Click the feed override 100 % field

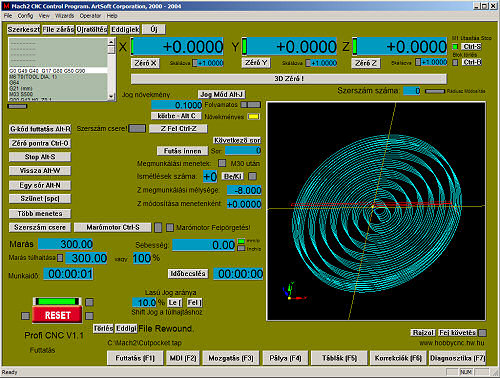point(142,258)
